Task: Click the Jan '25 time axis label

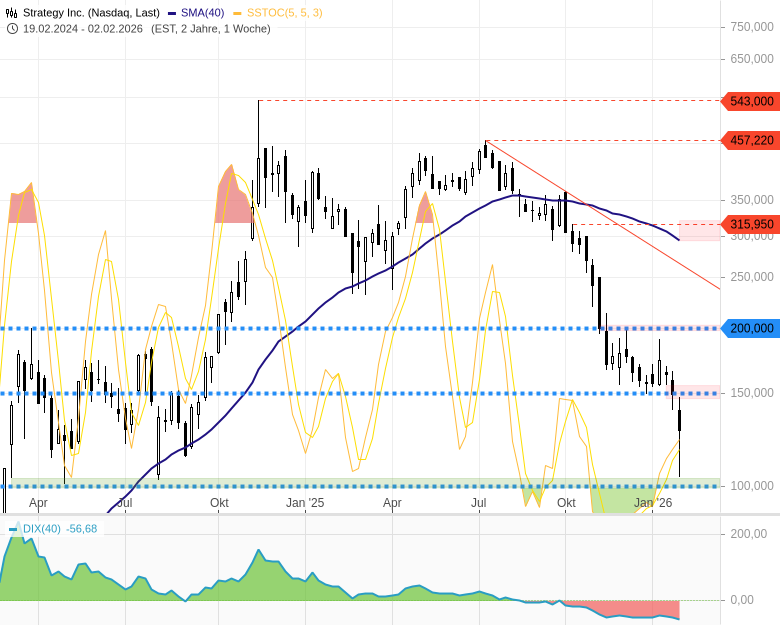Action: 305,503
